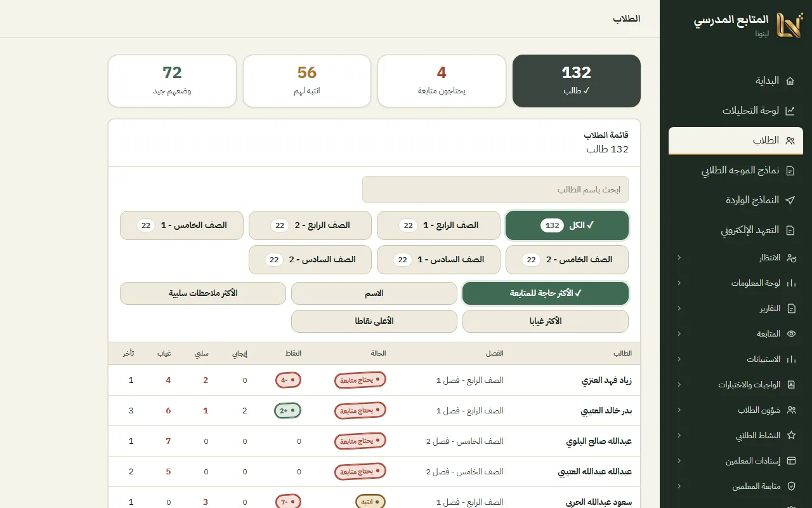The image size is (812, 508).
Task: Click the غياب column header
Action: (x=164, y=353)
